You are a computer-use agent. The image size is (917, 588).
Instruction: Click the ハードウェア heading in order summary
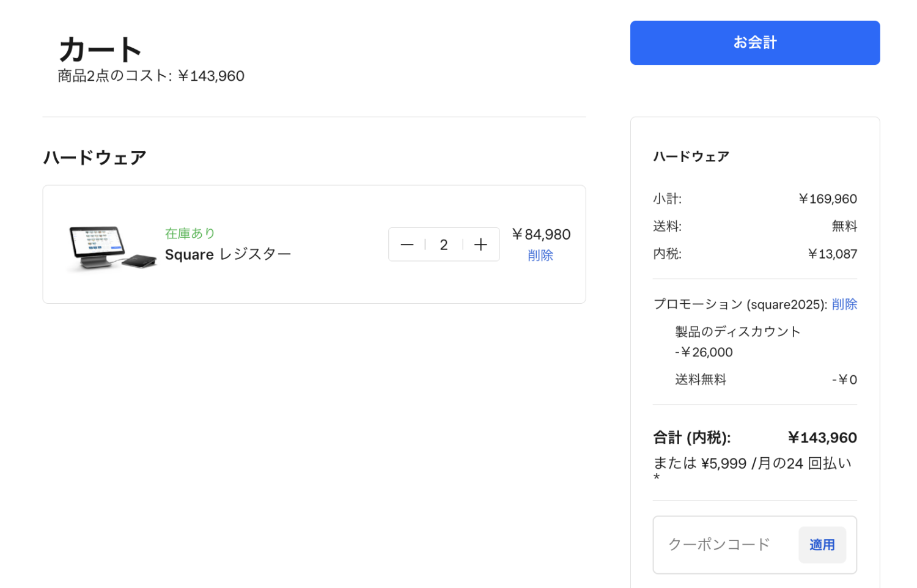pos(691,156)
